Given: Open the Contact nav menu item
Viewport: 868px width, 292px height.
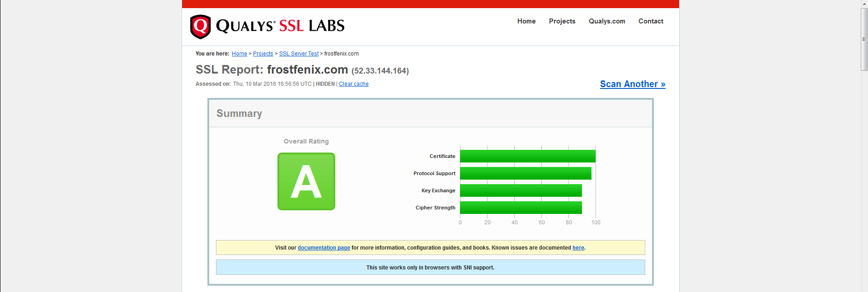Looking at the screenshot, I should (x=651, y=21).
